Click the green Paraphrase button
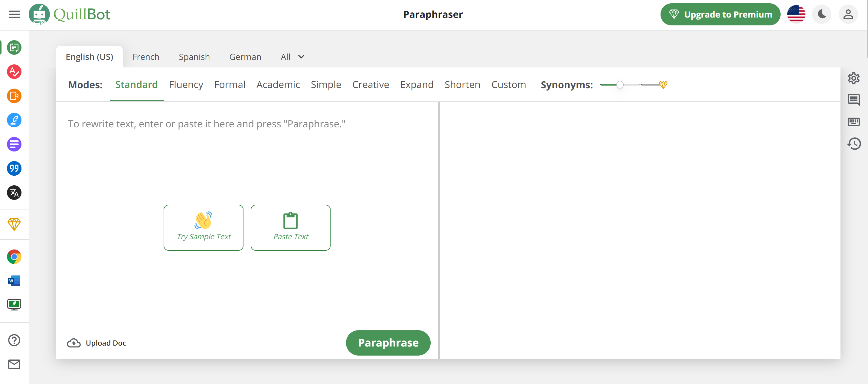 pos(388,343)
